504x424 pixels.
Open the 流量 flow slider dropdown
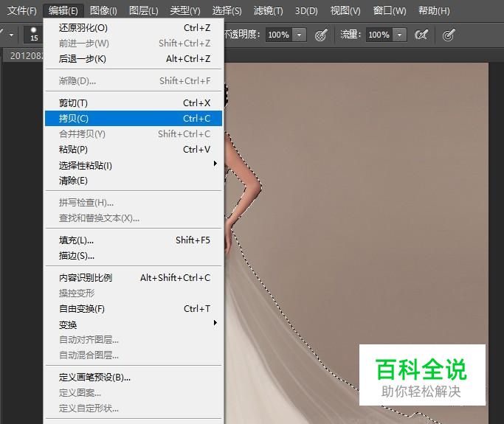click(x=399, y=35)
